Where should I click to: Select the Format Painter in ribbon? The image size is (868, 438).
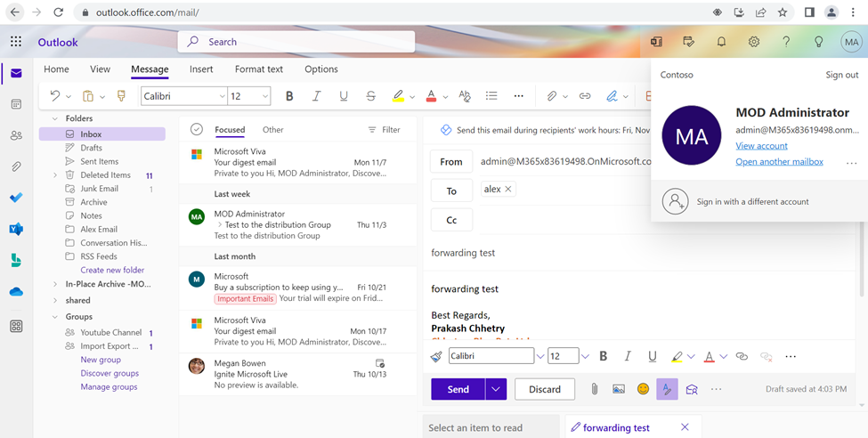(x=121, y=96)
